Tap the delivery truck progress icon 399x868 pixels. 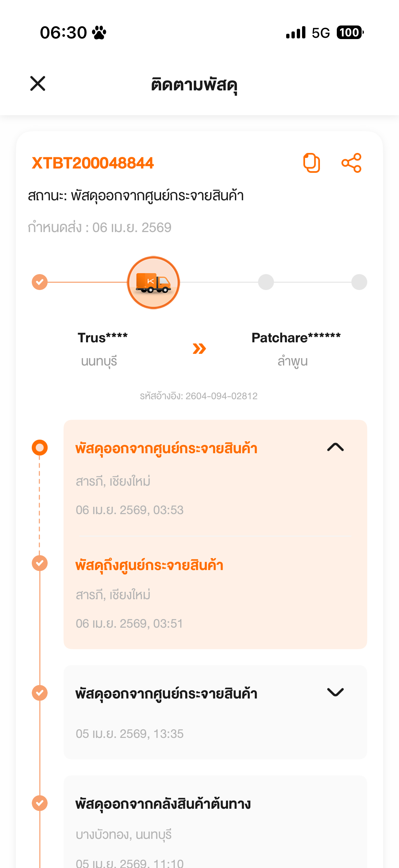(x=153, y=282)
